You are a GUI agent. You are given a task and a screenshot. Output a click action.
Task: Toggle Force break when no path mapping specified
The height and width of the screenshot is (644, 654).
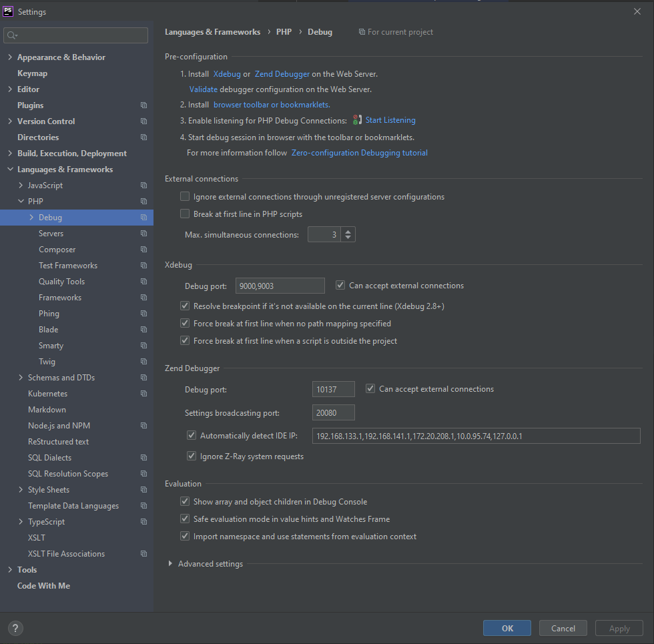(185, 323)
